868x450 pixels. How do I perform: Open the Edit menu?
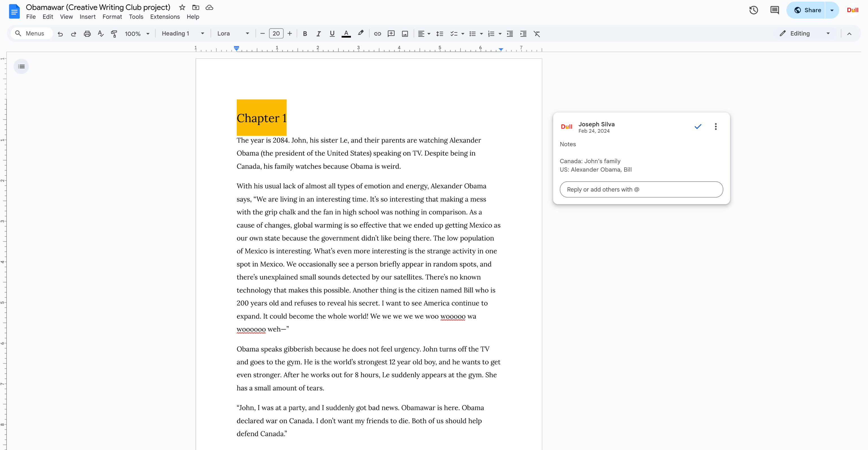48,17
